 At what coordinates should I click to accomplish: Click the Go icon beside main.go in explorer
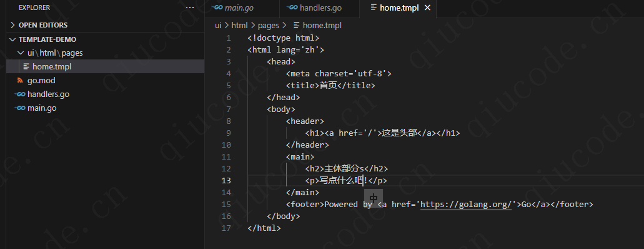[20, 108]
